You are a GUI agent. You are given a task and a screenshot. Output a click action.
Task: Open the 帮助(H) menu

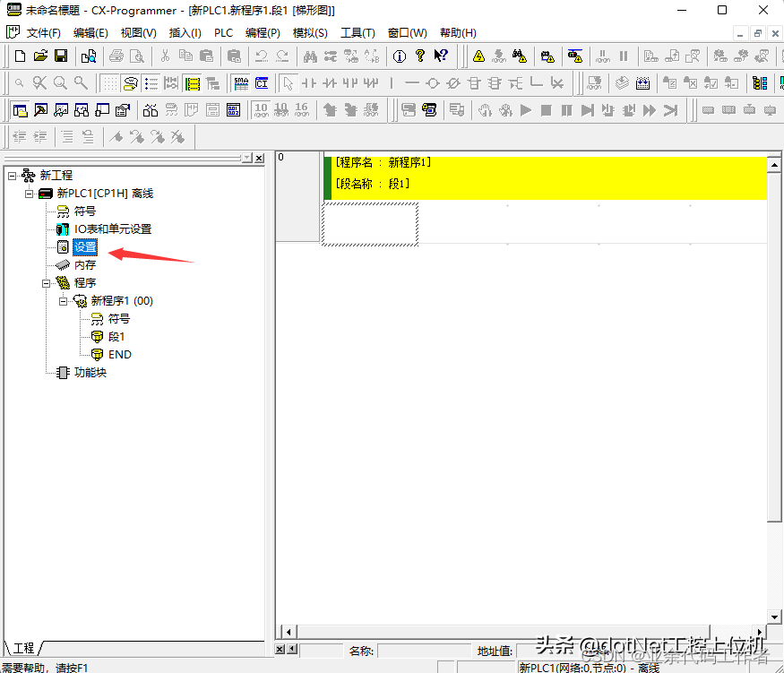[x=458, y=33]
